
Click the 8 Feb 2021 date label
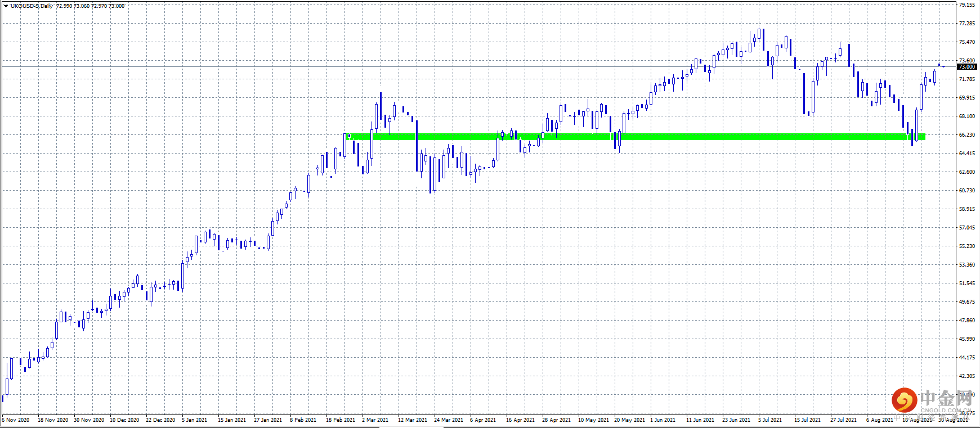click(x=303, y=420)
